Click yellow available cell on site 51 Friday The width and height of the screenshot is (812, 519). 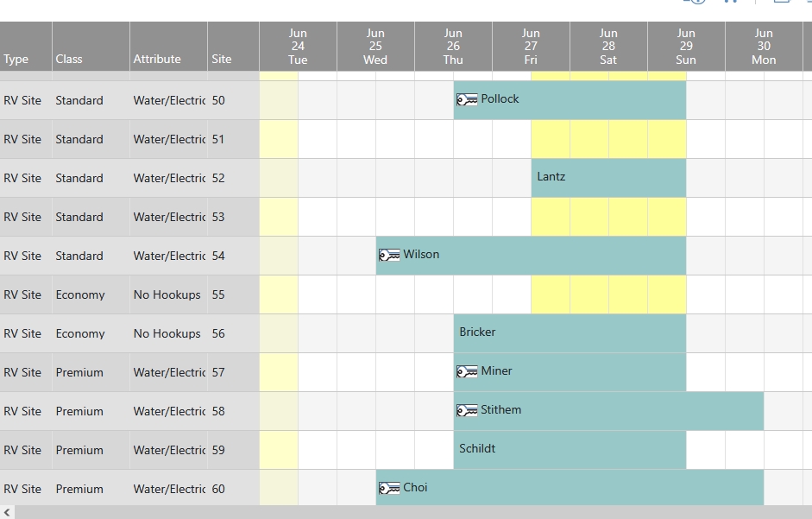551,139
